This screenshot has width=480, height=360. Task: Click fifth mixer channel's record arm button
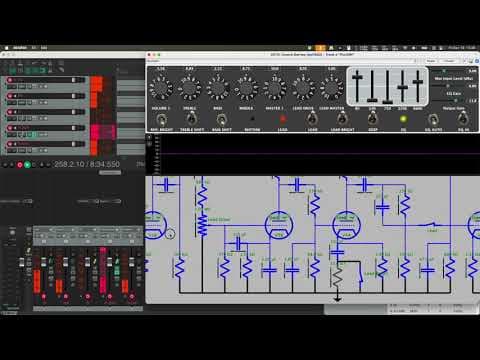(132, 296)
